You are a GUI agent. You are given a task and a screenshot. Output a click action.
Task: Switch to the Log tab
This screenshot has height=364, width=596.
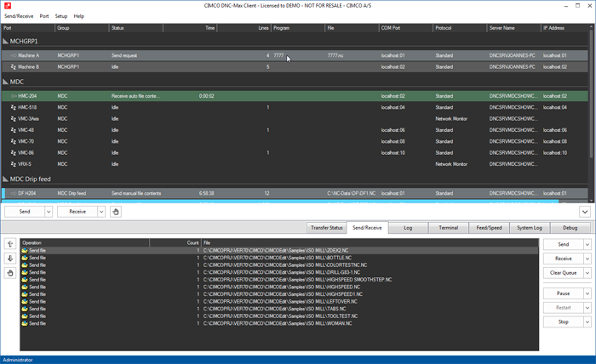pyautogui.click(x=408, y=228)
